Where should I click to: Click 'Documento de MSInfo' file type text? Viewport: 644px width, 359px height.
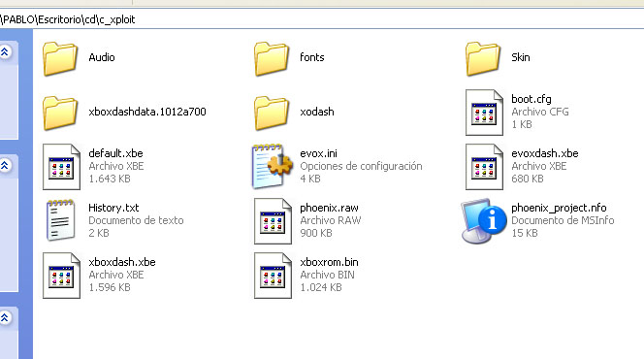click(563, 220)
